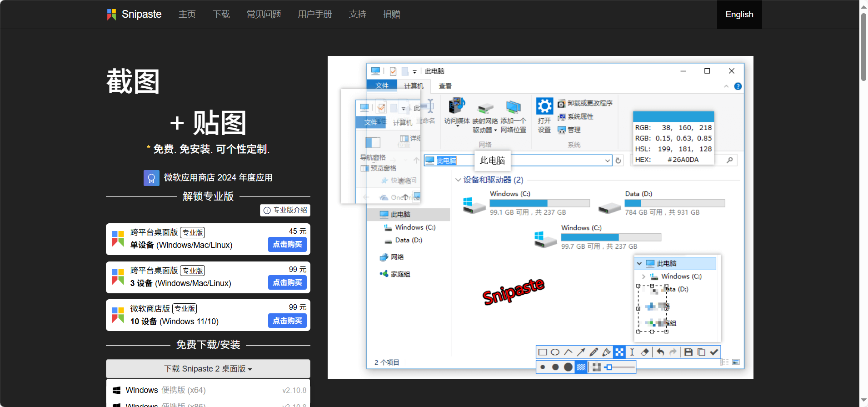Screen dimensions: 868x407
Task: Collapse 此电脑 chevron in lower-right tree popup
Action: pos(639,264)
